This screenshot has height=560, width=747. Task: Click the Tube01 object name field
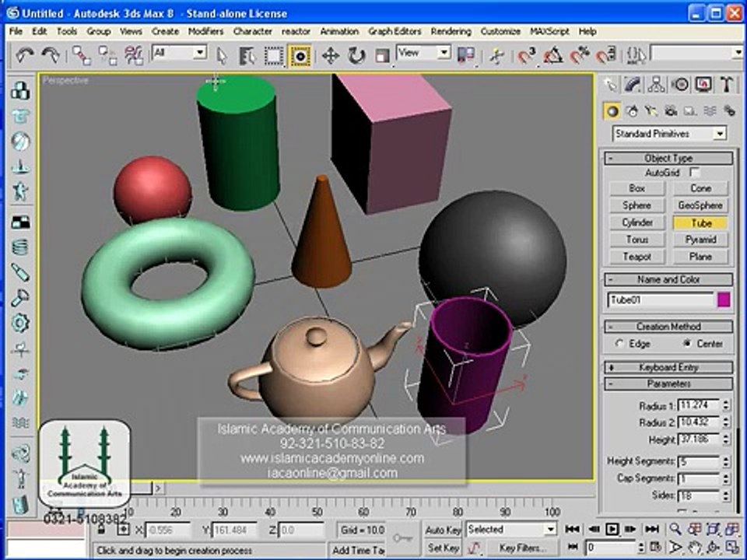(661, 300)
